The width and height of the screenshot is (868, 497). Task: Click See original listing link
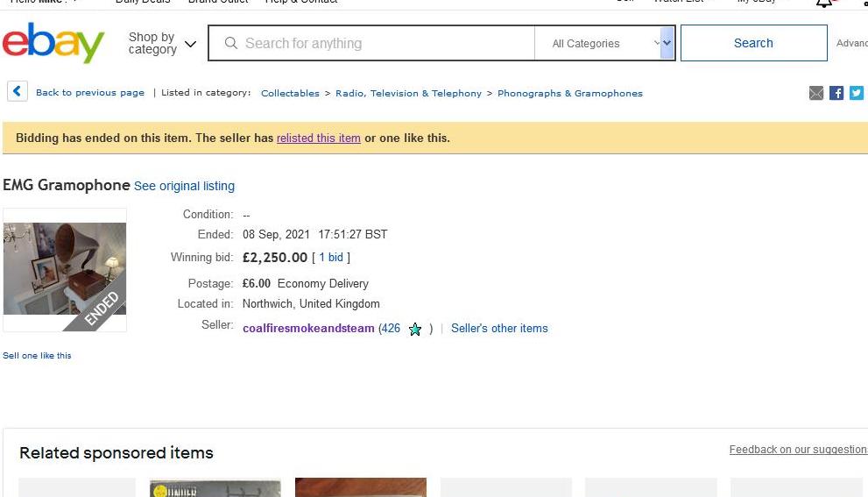click(x=184, y=186)
